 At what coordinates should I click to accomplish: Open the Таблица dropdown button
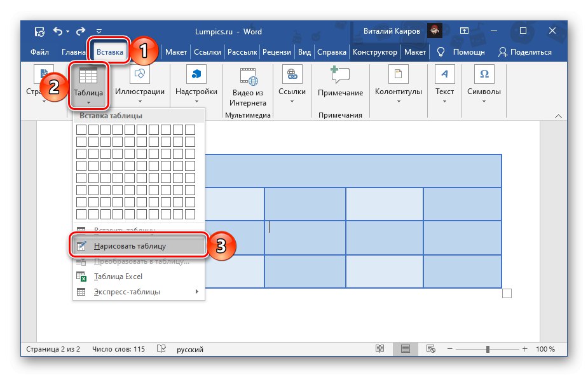[88, 86]
